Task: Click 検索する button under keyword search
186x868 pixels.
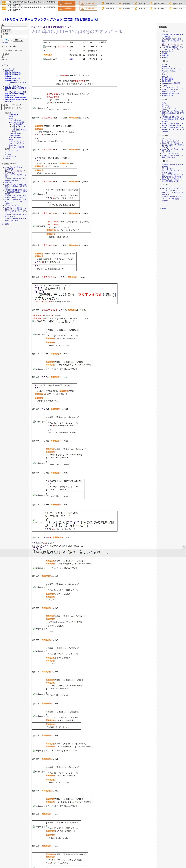Action: [x=6, y=31]
